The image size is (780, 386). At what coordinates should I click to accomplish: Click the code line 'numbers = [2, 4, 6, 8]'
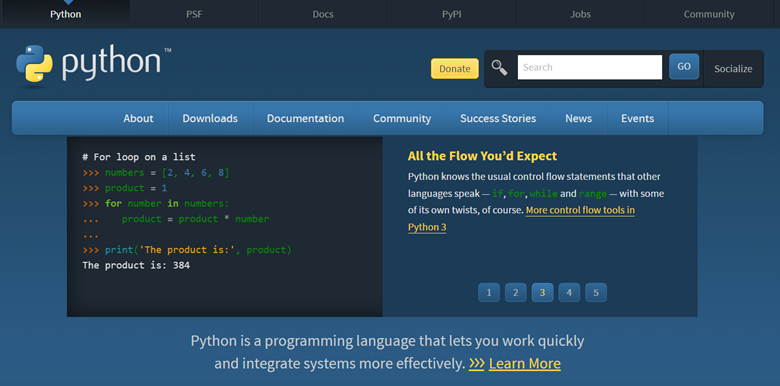tap(156, 173)
